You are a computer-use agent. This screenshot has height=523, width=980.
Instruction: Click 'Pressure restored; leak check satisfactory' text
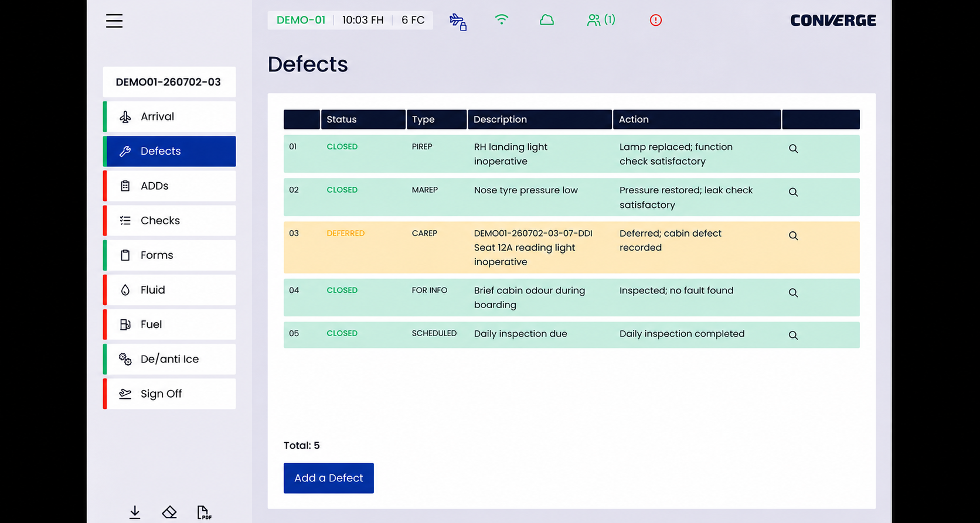(x=686, y=197)
